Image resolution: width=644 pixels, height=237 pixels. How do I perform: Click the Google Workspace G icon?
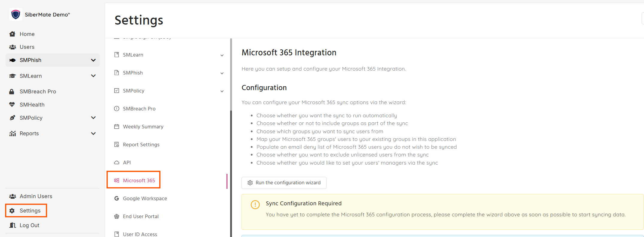point(117,198)
